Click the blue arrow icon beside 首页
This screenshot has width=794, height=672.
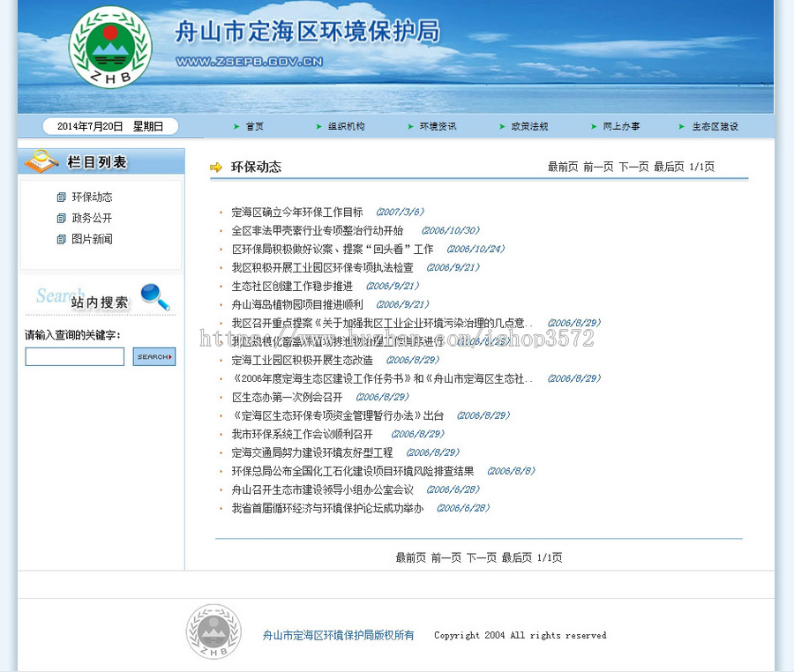tap(236, 126)
